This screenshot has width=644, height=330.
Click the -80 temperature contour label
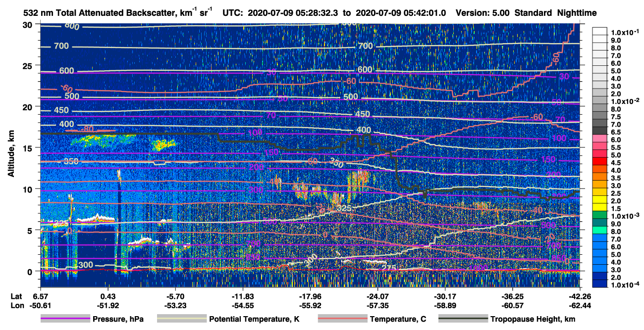(x=87, y=130)
